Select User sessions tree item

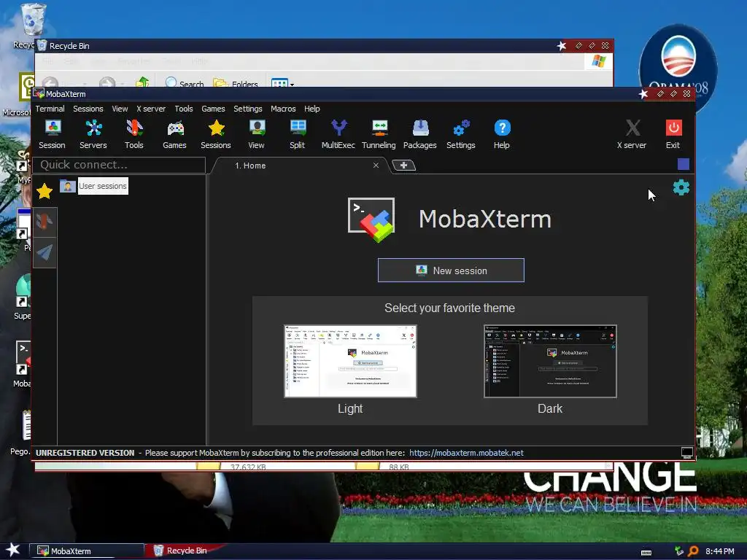103,186
